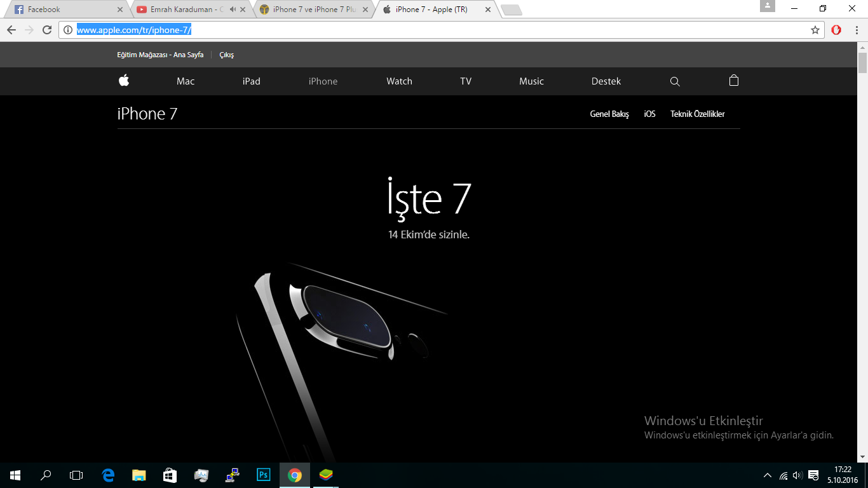Open the Apple site search magnifier
The height and width of the screenshot is (488, 868).
pyautogui.click(x=675, y=81)
